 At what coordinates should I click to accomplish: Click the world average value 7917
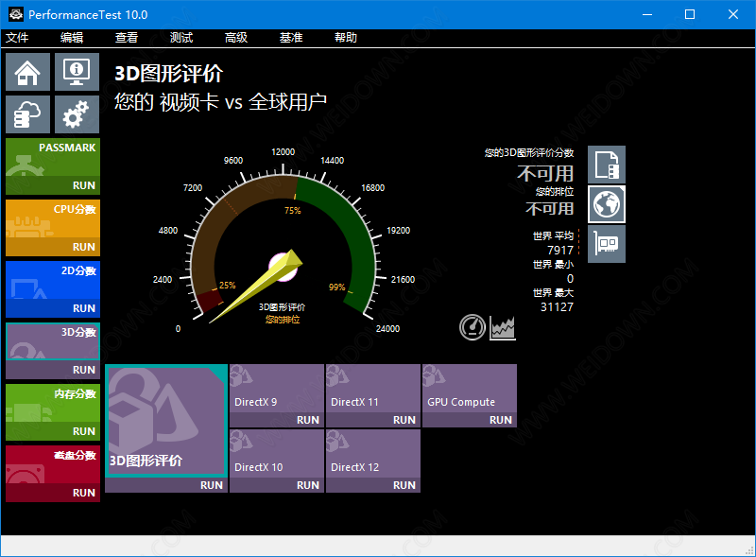(560, 250)
